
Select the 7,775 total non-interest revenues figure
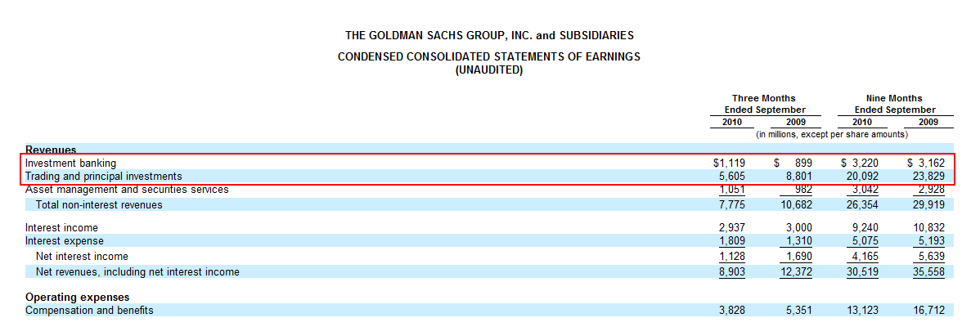(732, 204)
